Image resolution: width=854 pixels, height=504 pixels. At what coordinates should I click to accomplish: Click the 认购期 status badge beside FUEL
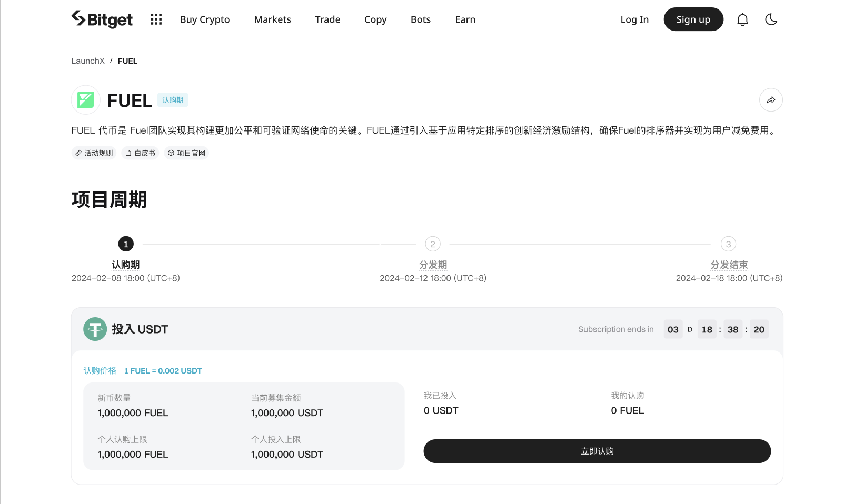(173, 100)
